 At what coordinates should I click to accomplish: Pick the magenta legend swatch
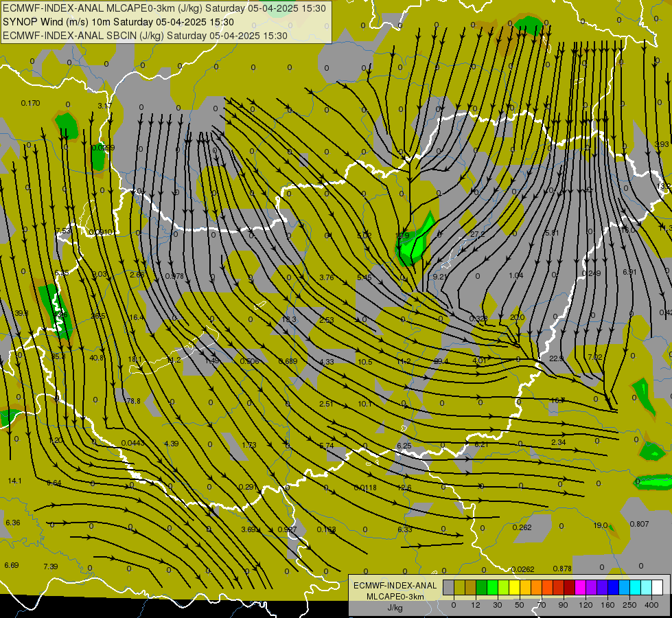580,588
